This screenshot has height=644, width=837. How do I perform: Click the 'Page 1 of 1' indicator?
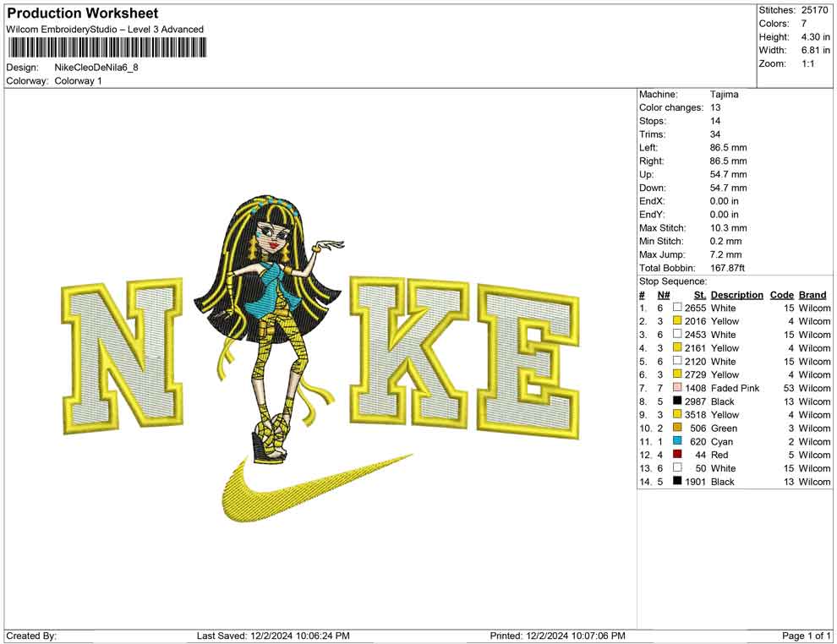coord(806,636)
